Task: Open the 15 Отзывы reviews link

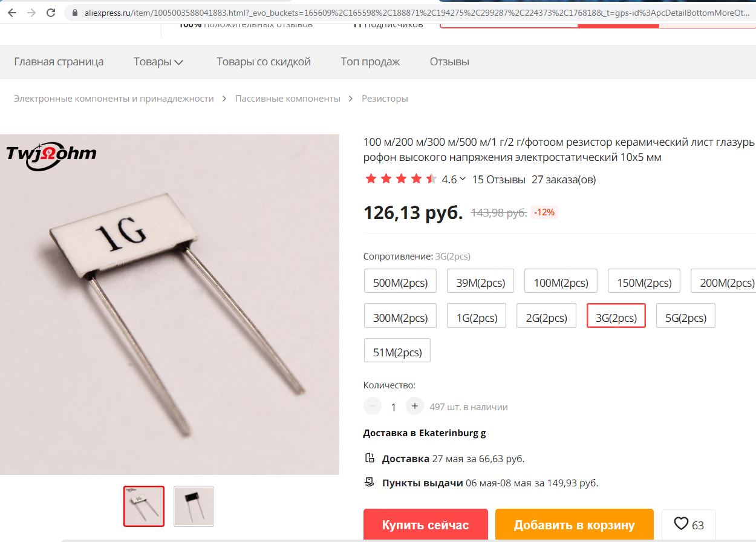Action: coord(498,180)
